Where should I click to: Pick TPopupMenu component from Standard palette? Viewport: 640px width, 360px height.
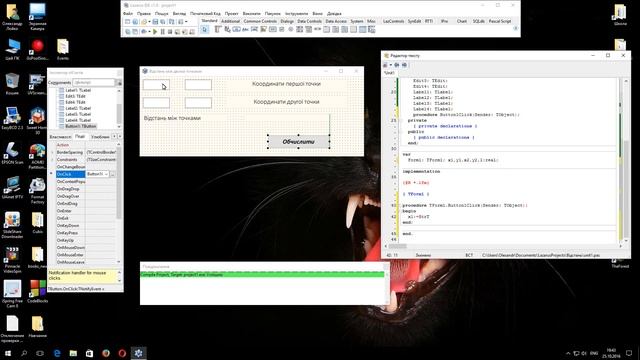tap(227, 29)
